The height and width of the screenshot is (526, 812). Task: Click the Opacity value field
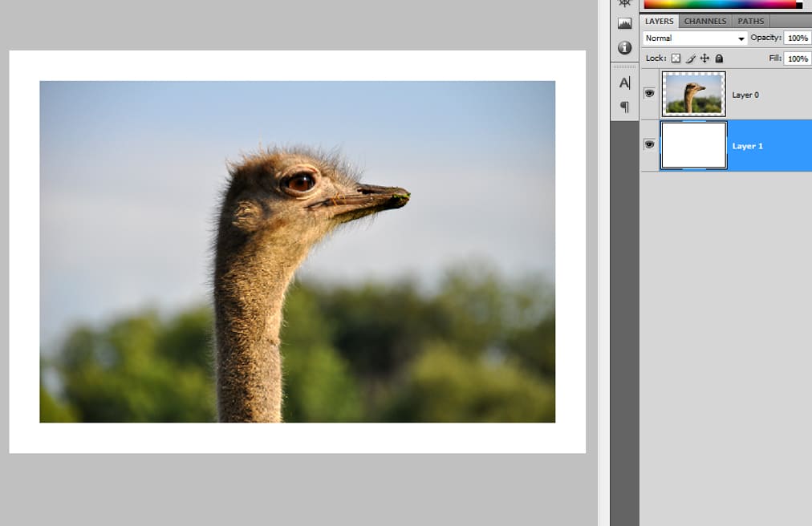(x=797, y=38)
